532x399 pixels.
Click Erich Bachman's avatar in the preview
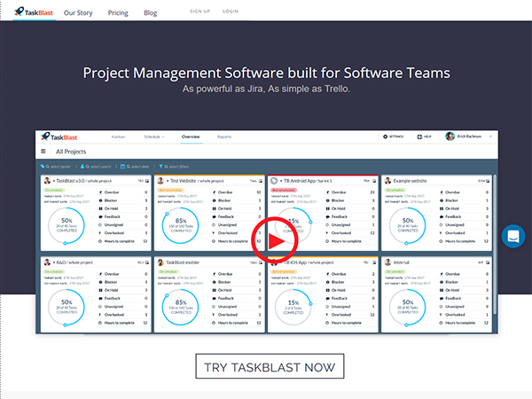pyautogui.click(x=450, y=137)
